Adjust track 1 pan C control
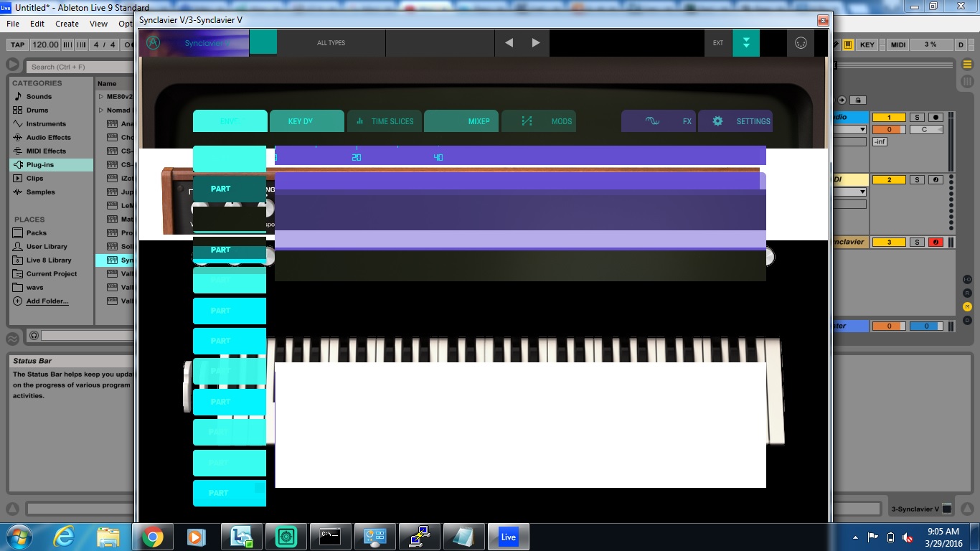The width and height of the screenshot is (980, 551). tap(925, 130)
